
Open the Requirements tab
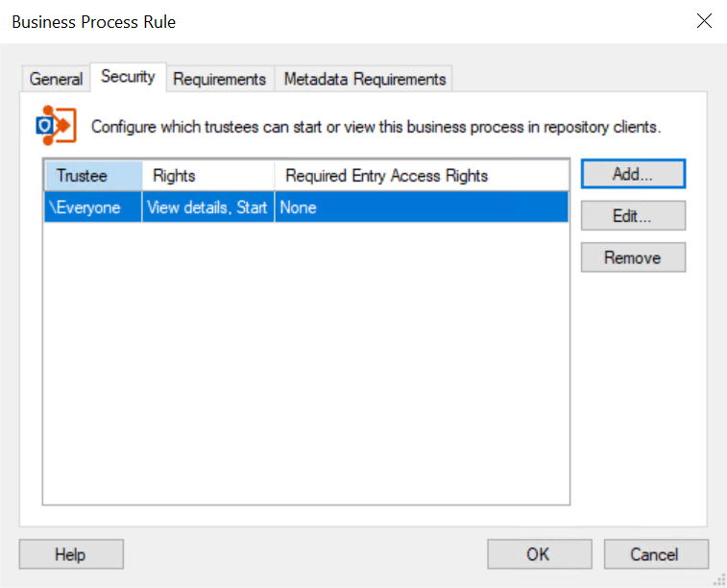point(219,80)
